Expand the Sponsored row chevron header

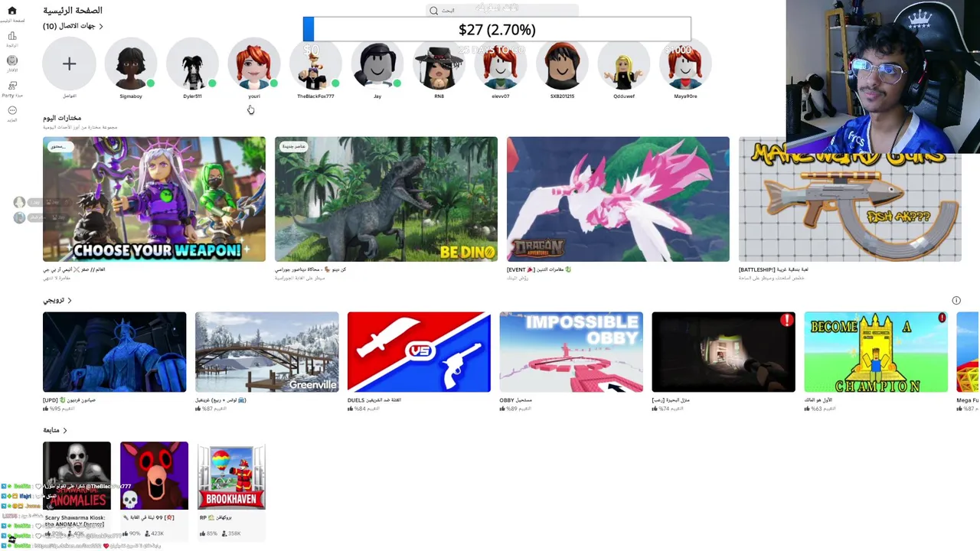click(57, 301)
